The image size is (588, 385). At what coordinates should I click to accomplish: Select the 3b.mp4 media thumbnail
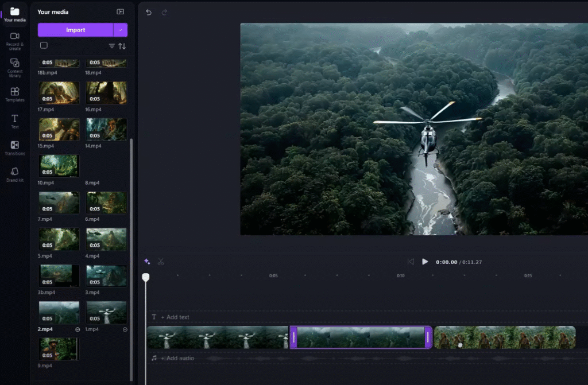coord(59,275)
